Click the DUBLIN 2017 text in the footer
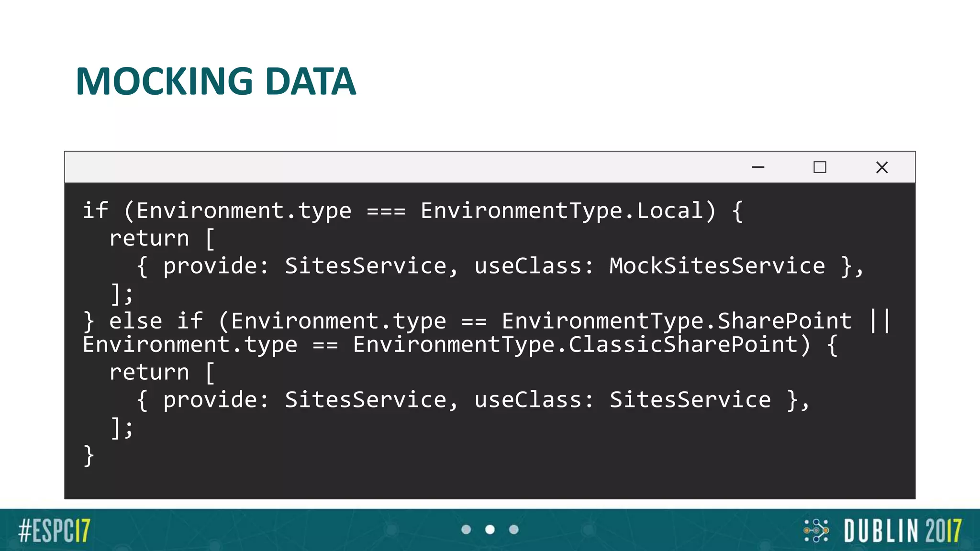The image size is (980, 551). tap(902, 530)
